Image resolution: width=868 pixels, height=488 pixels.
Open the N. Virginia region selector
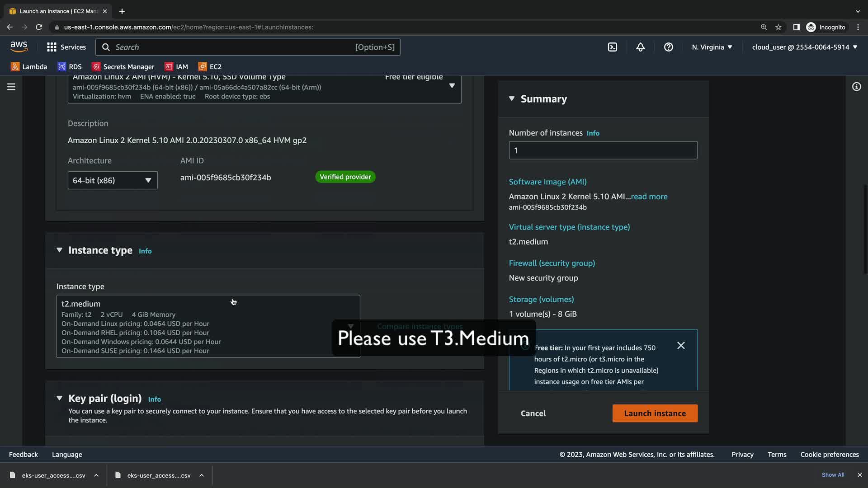[x=712, y=47]
